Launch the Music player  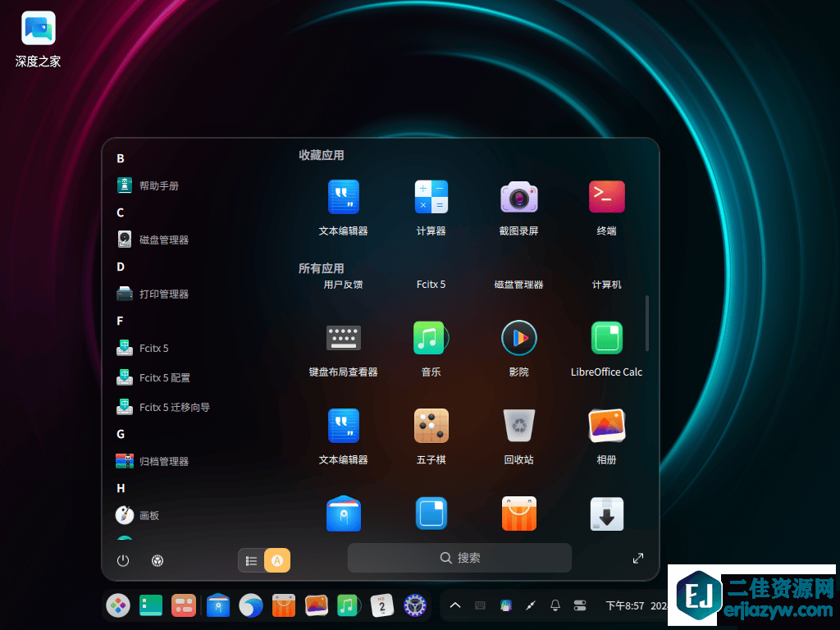pyautogui.click(x=431, y=337)
